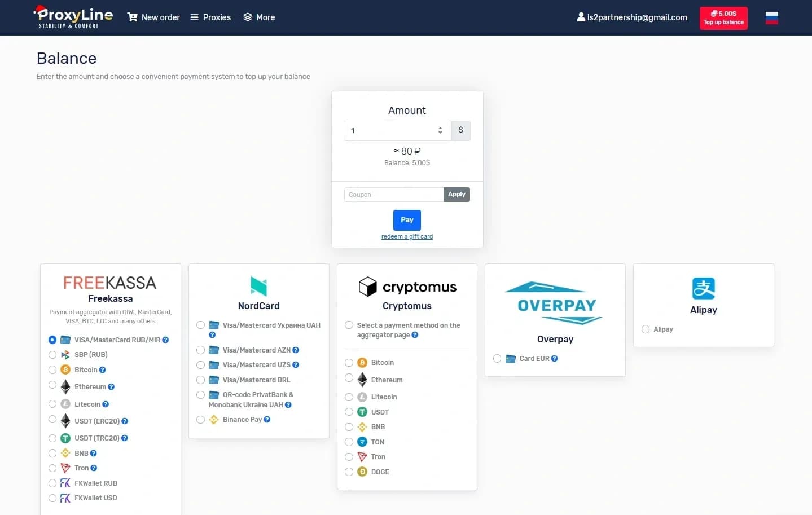The image size is (812, 515).
Task: Choose Cryptomus DOGE radio button
Action: coord(349,472)
